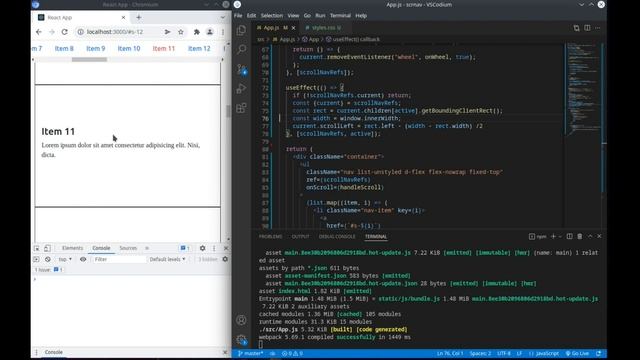
Task: Toggle device toolbar in DevTools
Action: pyautogui.click(x=47, y=248)
